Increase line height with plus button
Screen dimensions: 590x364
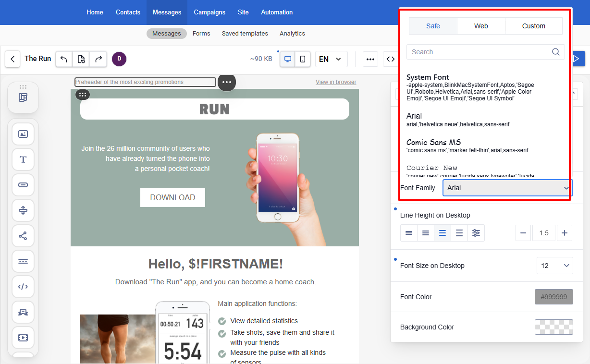pyautogui.click(x=565, y=233)
